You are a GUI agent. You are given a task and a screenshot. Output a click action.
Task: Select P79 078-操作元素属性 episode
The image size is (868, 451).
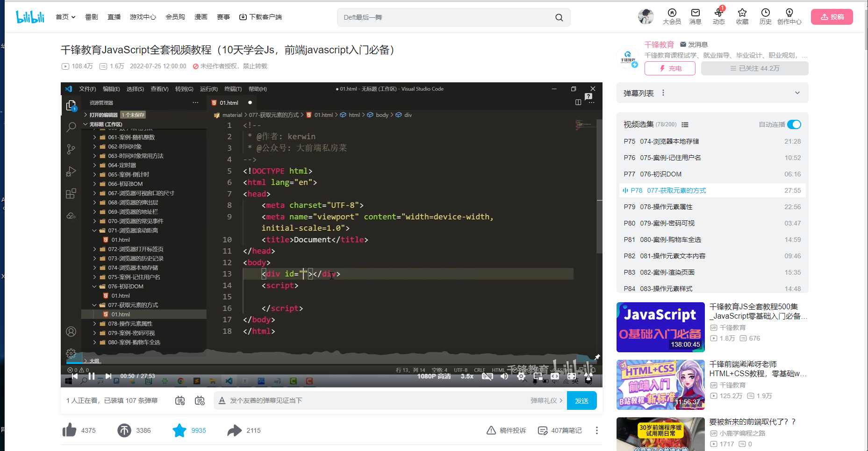click(x=712, y=207)
